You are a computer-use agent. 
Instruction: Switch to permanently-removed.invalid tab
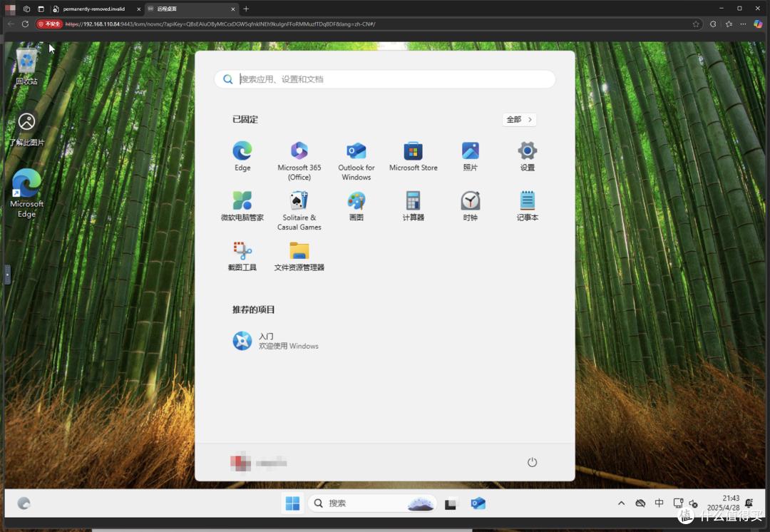pos(93,9)
